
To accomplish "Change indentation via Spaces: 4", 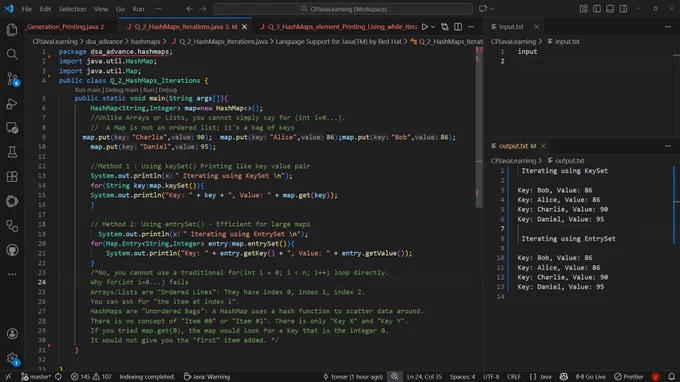I will coord(462,376).
